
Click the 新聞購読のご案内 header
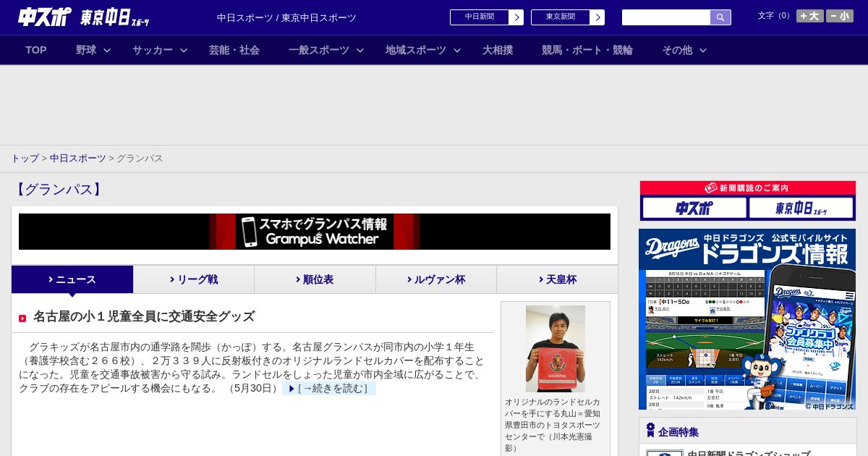click(x=747, y=187)
